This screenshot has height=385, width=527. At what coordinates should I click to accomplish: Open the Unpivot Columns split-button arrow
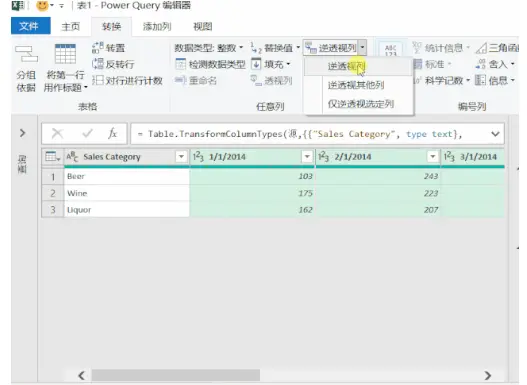(x=362, y=48)
